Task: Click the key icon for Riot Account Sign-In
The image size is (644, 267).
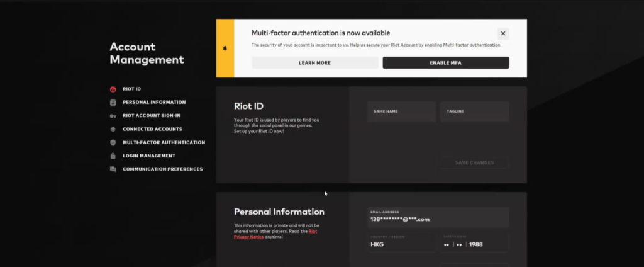Action: click(x=113, y=116)
